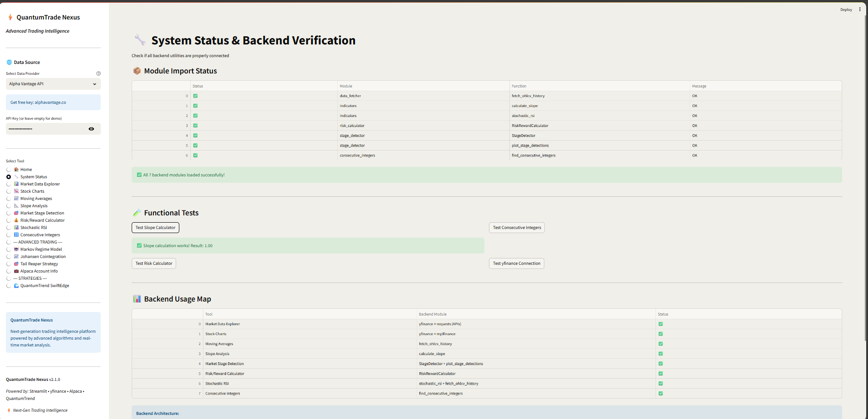Click the fetch_ohlcv_history cell in module table
868x419 pixels.
click(x=600, y=96)
